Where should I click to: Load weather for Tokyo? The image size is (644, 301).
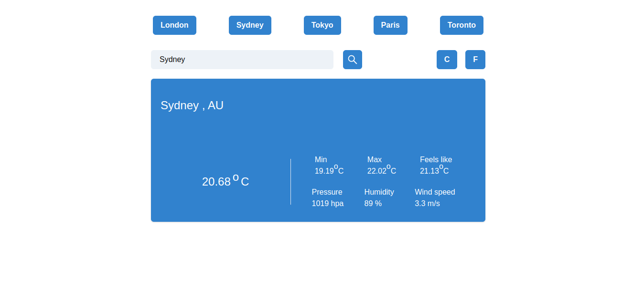tap(322, 25)
